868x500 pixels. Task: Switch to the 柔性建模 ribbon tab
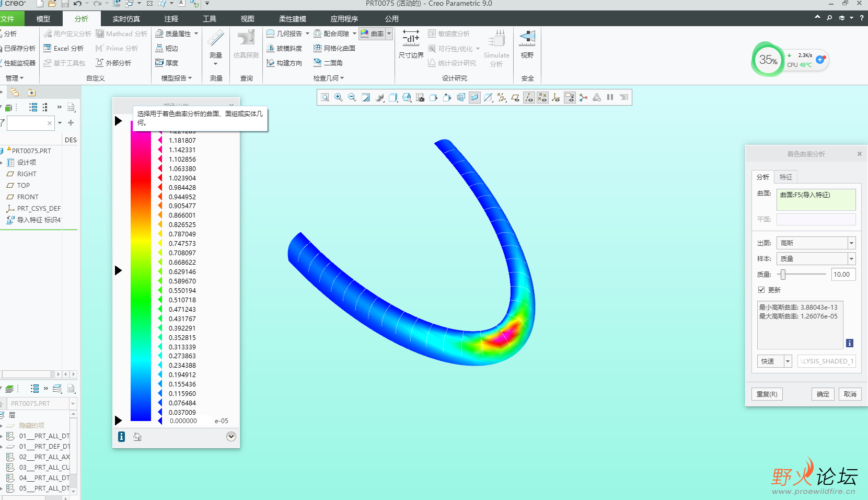[x=292, y=19]
